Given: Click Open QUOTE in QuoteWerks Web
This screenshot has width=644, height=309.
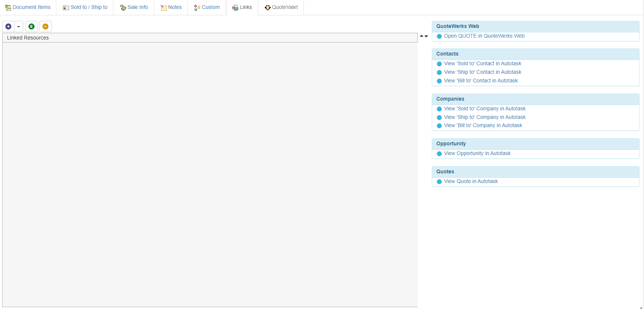Looking at the screenshot, I should [484, 36].
